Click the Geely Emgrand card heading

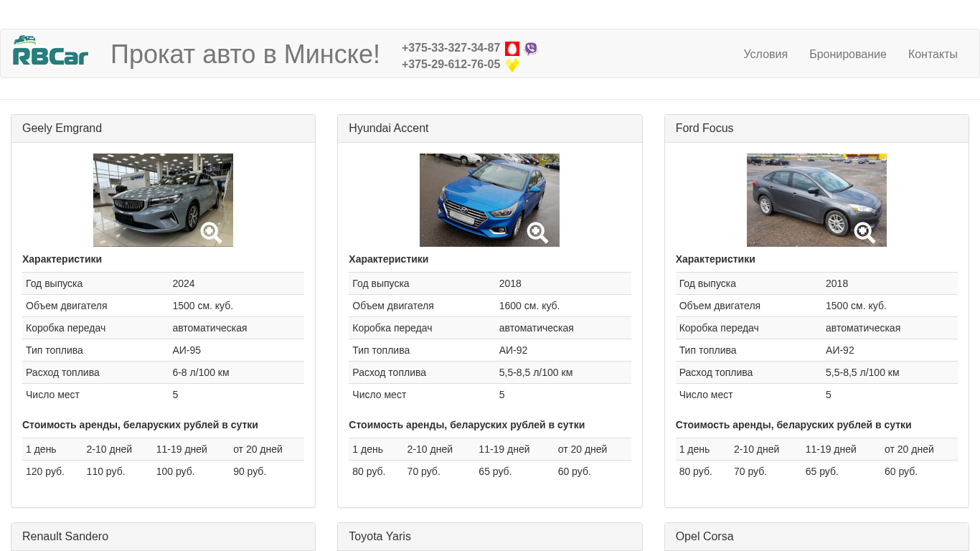point(62,128)
